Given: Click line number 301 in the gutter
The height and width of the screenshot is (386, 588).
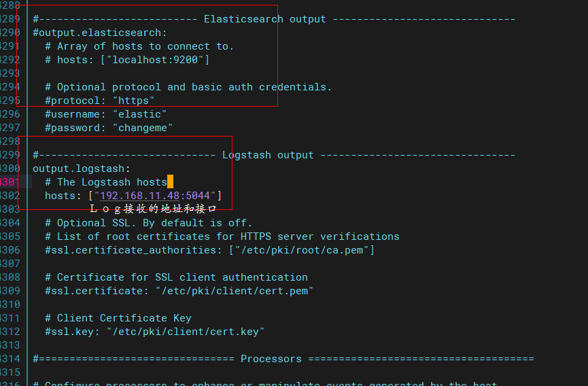Looking at the screenshot, I should tap(9, 182).
